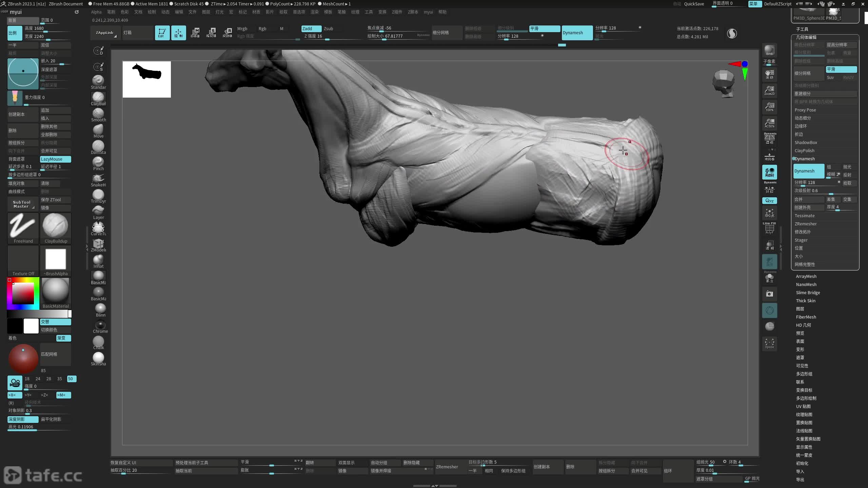Select the Inflat brush icon
This screenshot has height=488, width=868.
(x=98, y=261)
